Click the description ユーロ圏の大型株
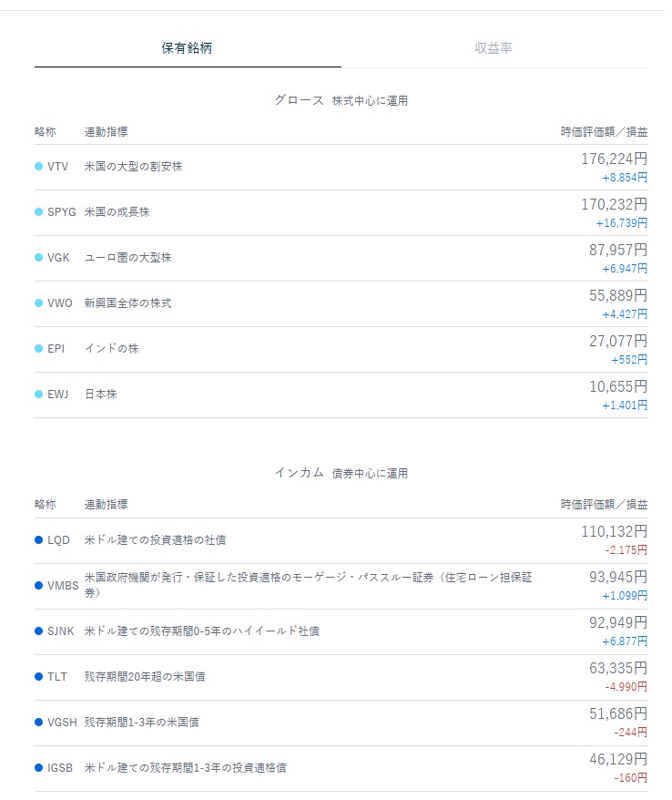The height and width of the screenshot is (800, 672). click(128, 258)
